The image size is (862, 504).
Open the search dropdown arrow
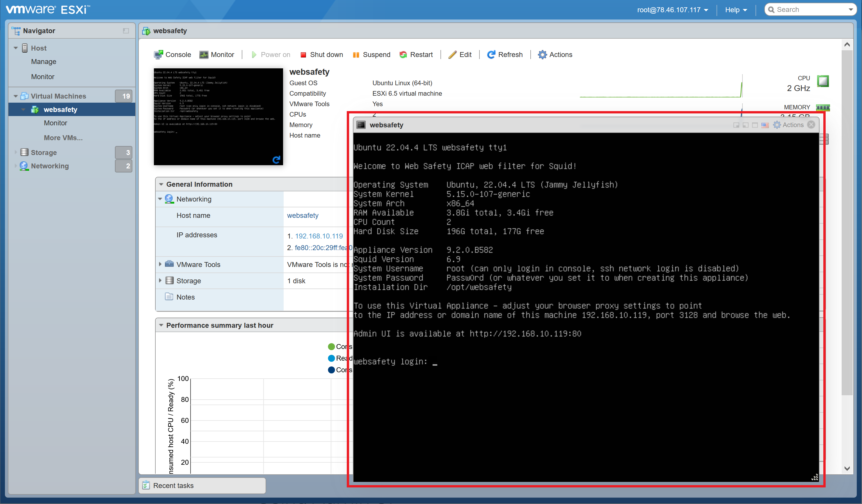click(x=851, y=10)
